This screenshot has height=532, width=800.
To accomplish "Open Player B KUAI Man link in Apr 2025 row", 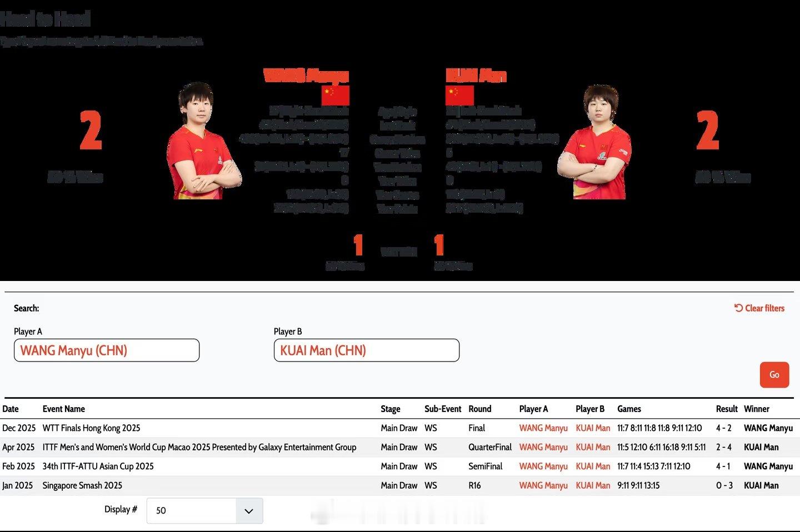I will click(x=593, y=447).
